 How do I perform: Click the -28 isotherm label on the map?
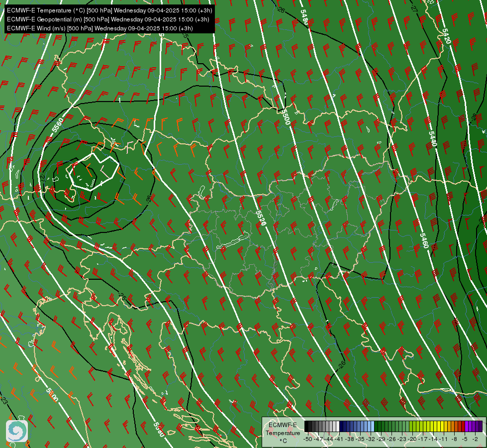coord(474,117)
